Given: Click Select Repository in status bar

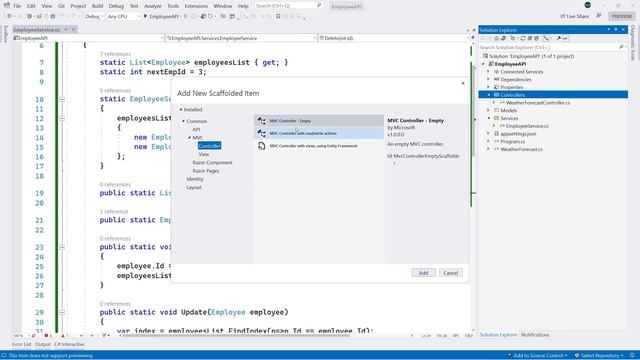Looking at the screenshot, I should coord(599,356).
